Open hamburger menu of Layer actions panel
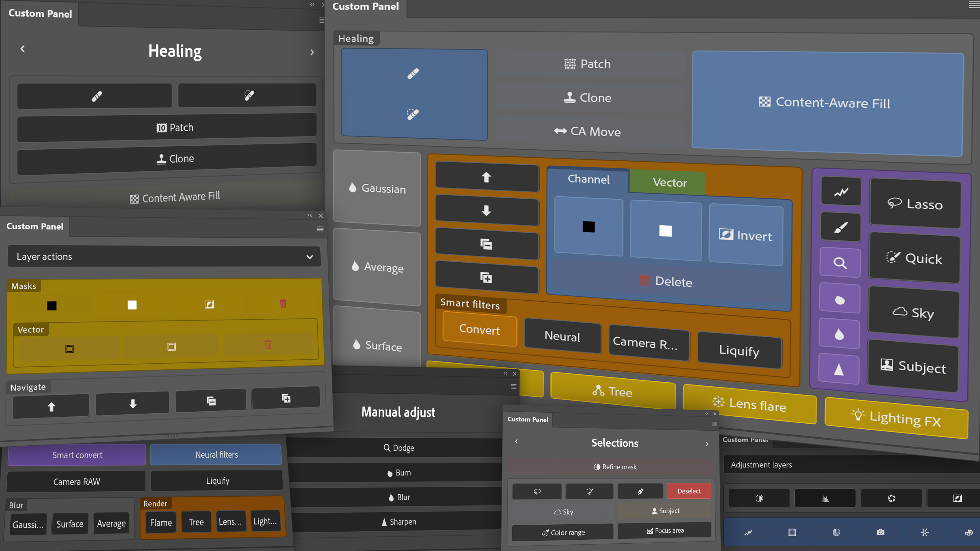980x551 pixels. [x=320, y=229]
